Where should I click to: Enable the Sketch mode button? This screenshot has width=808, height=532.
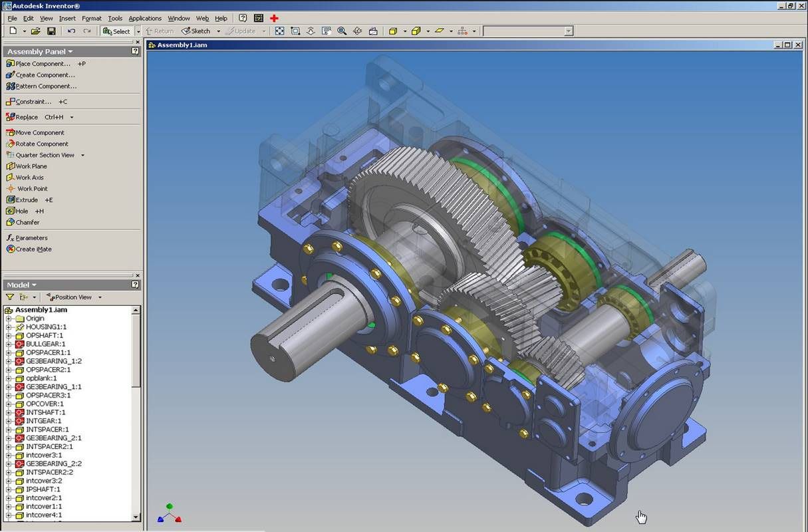(198, 31)
